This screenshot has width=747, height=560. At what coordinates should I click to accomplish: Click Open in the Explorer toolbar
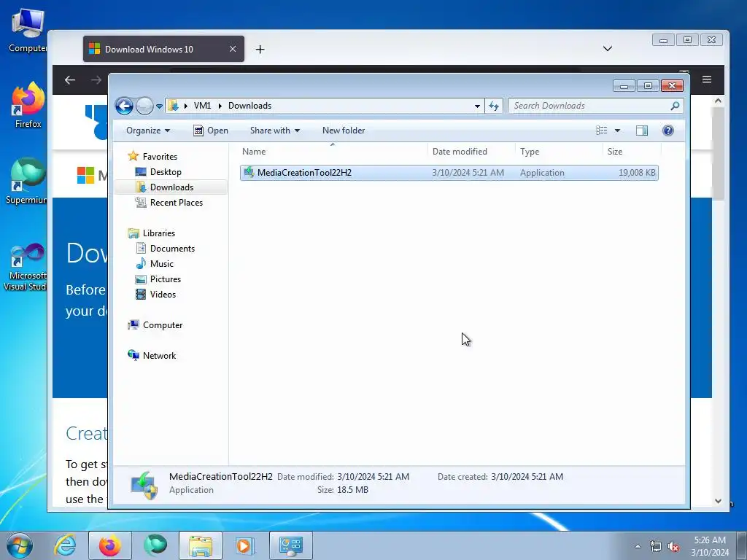click(x=211, y=131)
